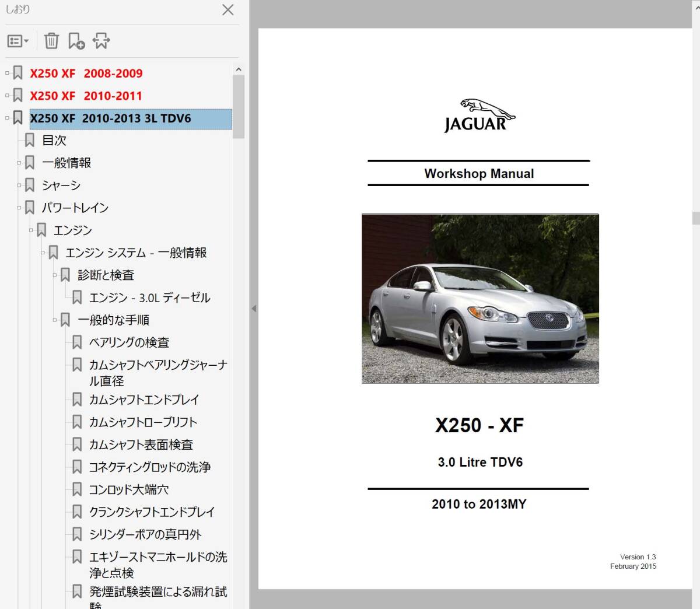Click the 3.0 Litre TDV6 text

coord(480,463)
